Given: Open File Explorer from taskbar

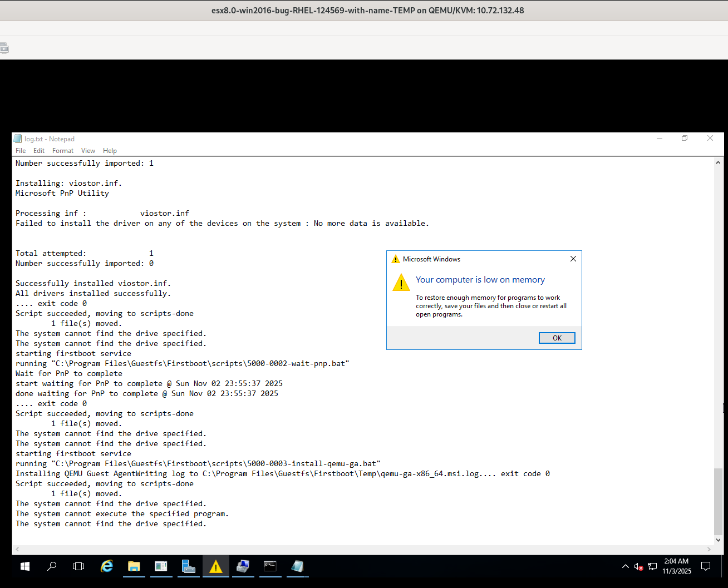Looking at the screenshot, I should point(134,566).
